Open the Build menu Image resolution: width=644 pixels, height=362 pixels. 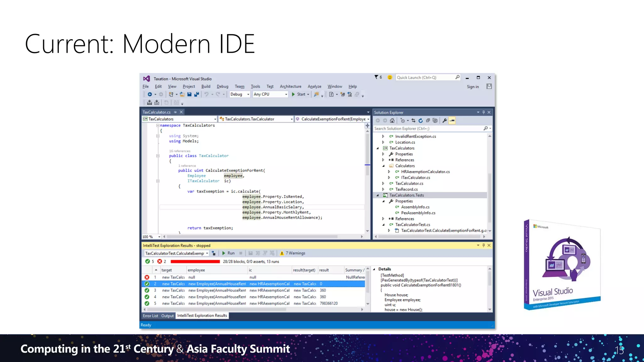click(x=206, y=86)
